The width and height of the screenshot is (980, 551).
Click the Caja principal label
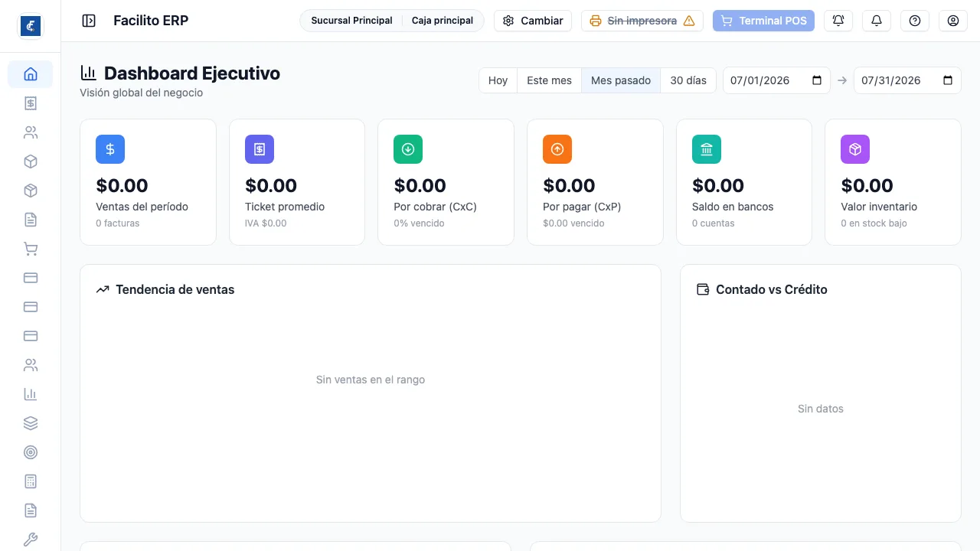(x=443, y=21)
